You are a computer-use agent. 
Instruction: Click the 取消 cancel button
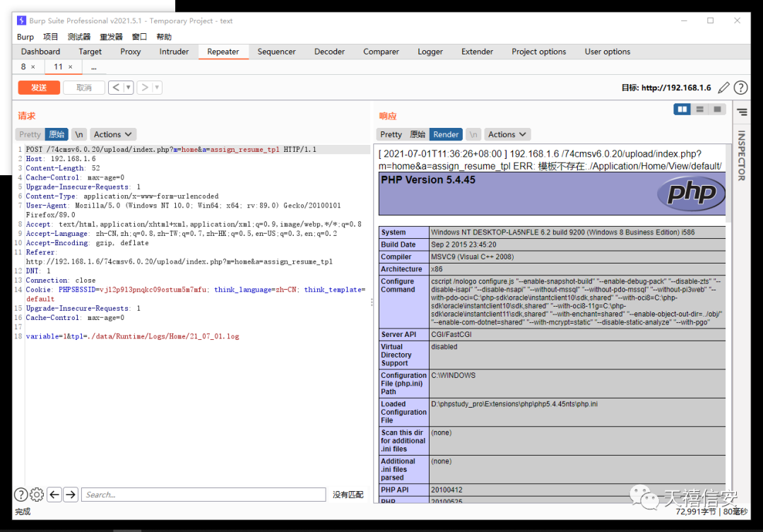pos(83,88)
